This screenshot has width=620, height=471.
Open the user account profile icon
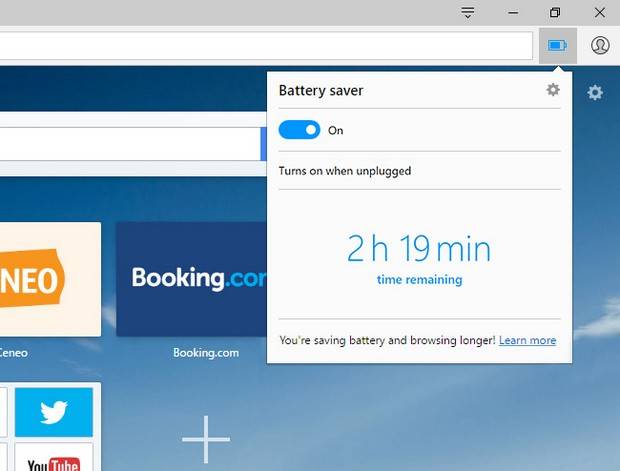(600, 45)
